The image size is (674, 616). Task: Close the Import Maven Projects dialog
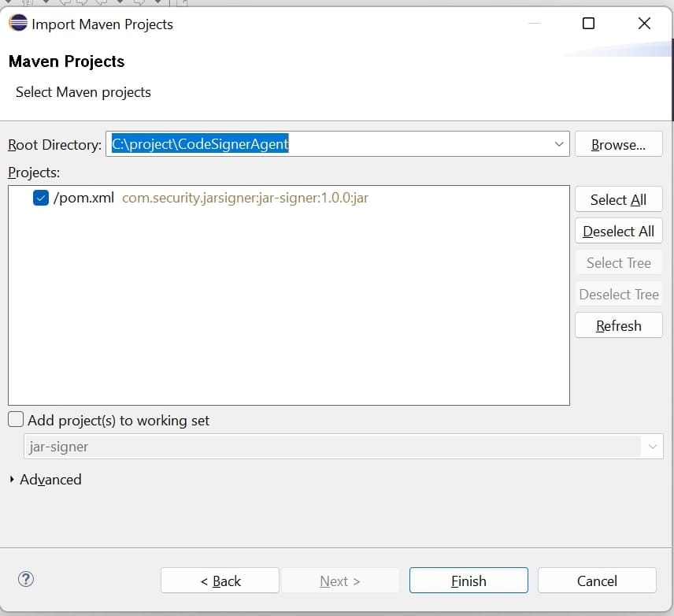tap(644, 24)
